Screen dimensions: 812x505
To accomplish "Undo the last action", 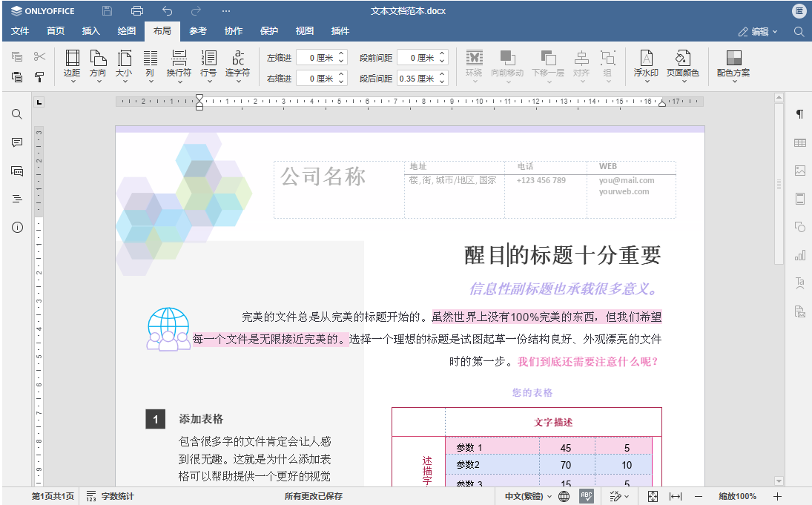I will [x=168, y=11].
